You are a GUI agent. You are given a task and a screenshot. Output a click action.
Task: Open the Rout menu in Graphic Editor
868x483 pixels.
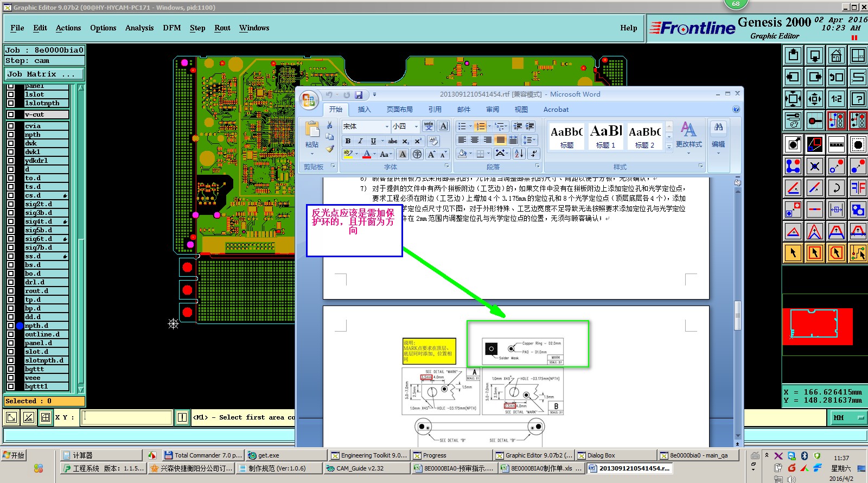pos(222,28)
